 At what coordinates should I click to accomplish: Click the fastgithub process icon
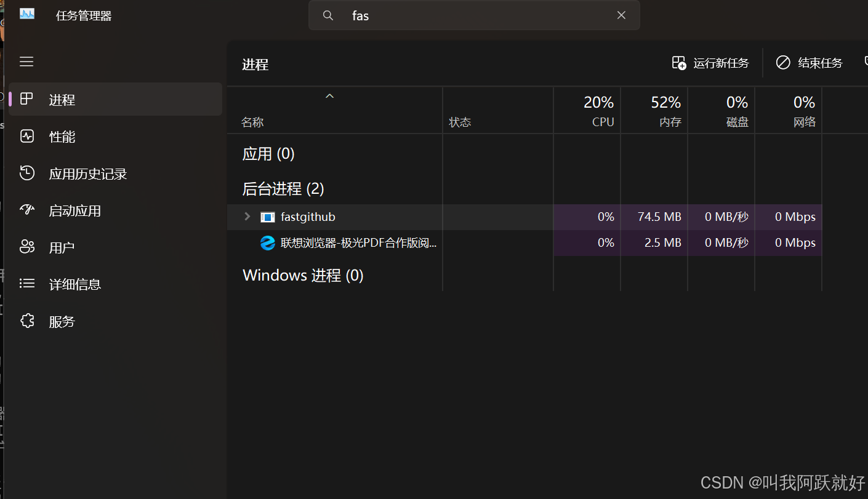268,217
